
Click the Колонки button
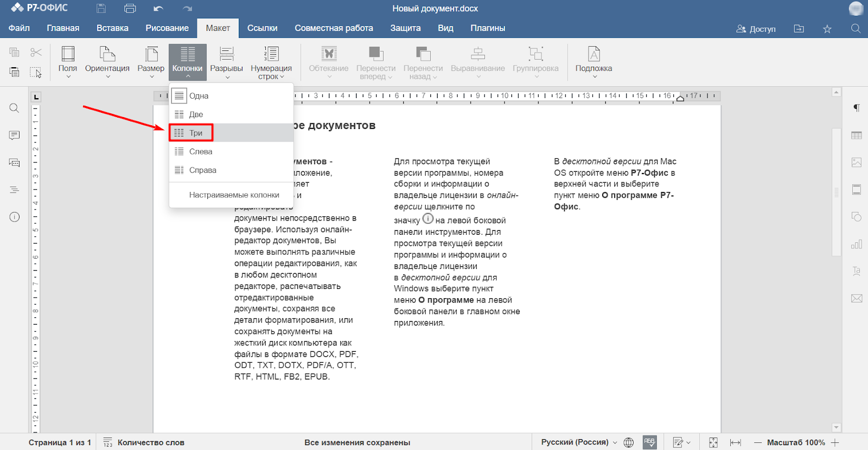coord(188,62)
